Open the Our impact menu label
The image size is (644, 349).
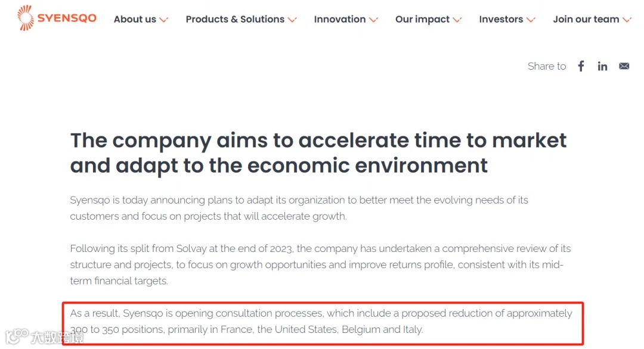click(422, 19)
